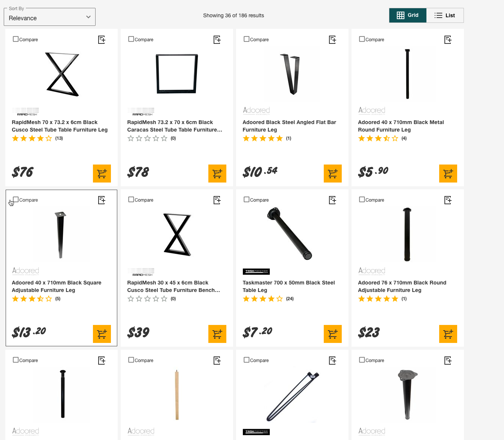View the 24 reviews for Taskmaster leg
This screenshot has height=440, width=504.
point(290,299)
